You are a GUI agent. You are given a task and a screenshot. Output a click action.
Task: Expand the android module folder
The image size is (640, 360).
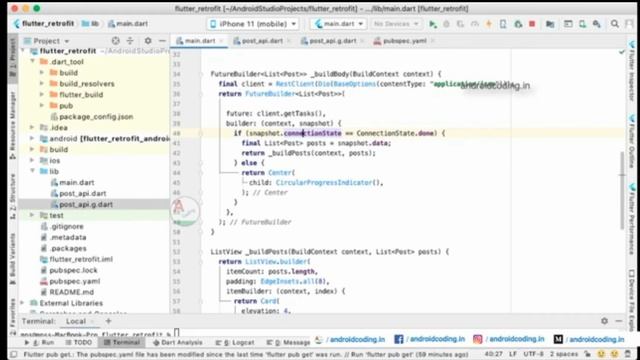tap(32, 138)
